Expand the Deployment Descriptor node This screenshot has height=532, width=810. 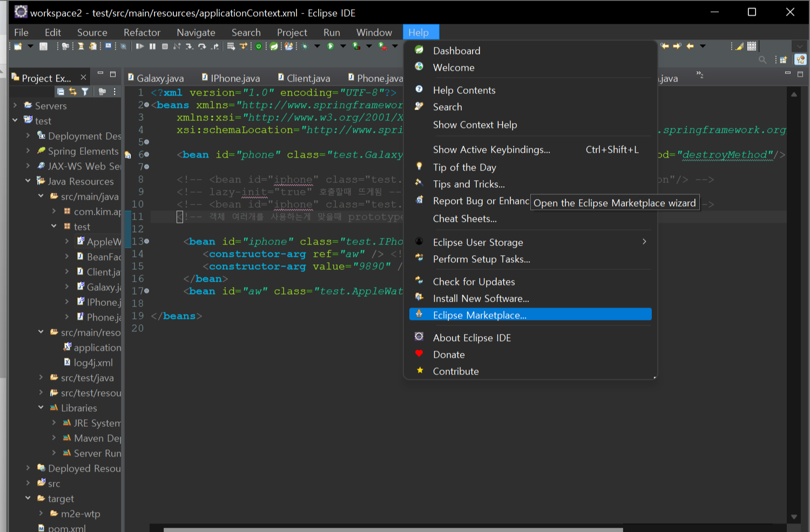pyautogui.click(x=28, y=135)
